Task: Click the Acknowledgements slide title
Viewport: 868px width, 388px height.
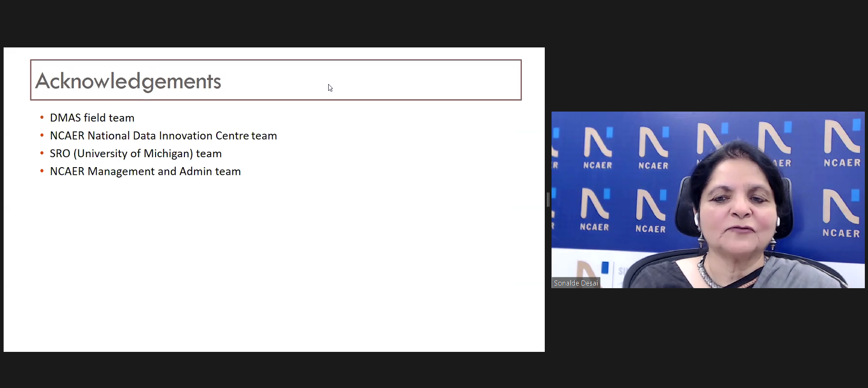Action: pos(128,81)
